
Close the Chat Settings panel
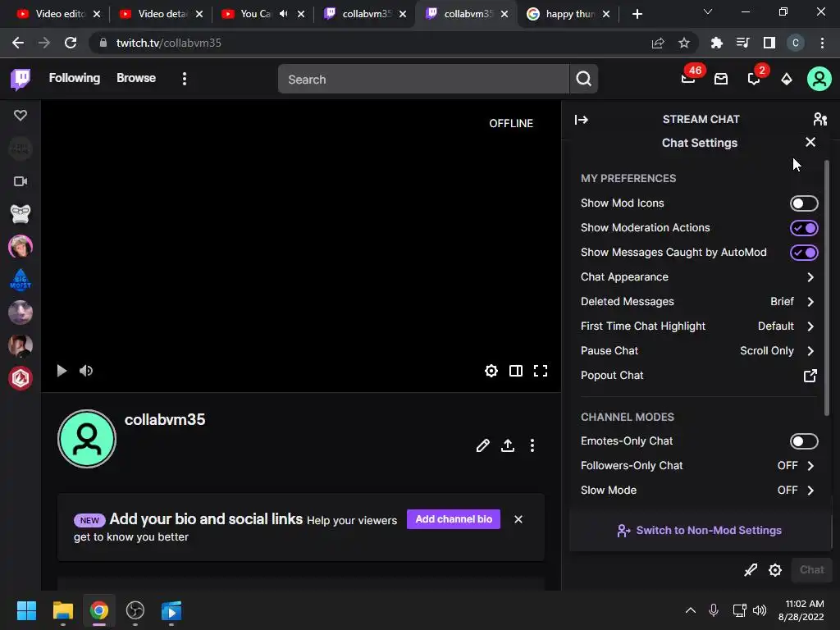[x=810, y=142]
